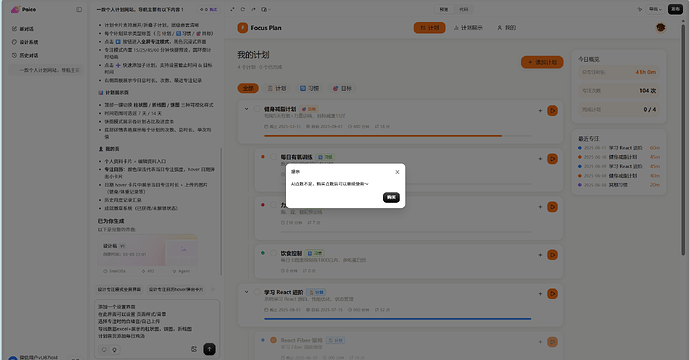This screenshot has height=360, width=690.
Task: Switch to the 代码 code tab
Action: click(464, 9)
